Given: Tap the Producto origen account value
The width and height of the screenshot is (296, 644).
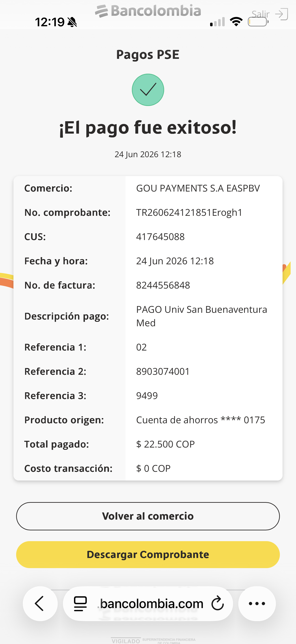Looking at the screenshot, I should (200, 420).
